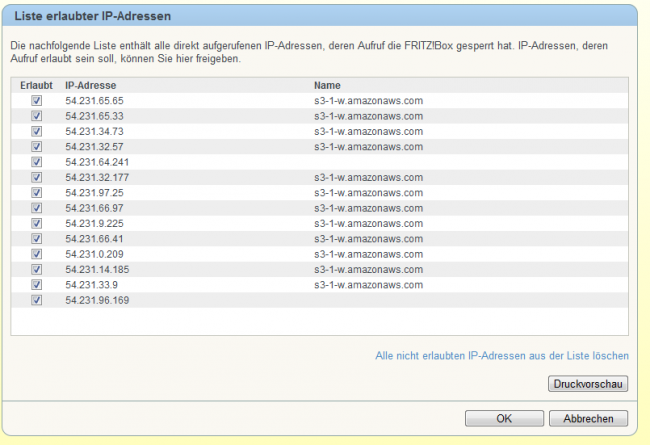Open the Druckvorschau print preview
The height and width of the screenshot is (445, 650).
point(588,384)
